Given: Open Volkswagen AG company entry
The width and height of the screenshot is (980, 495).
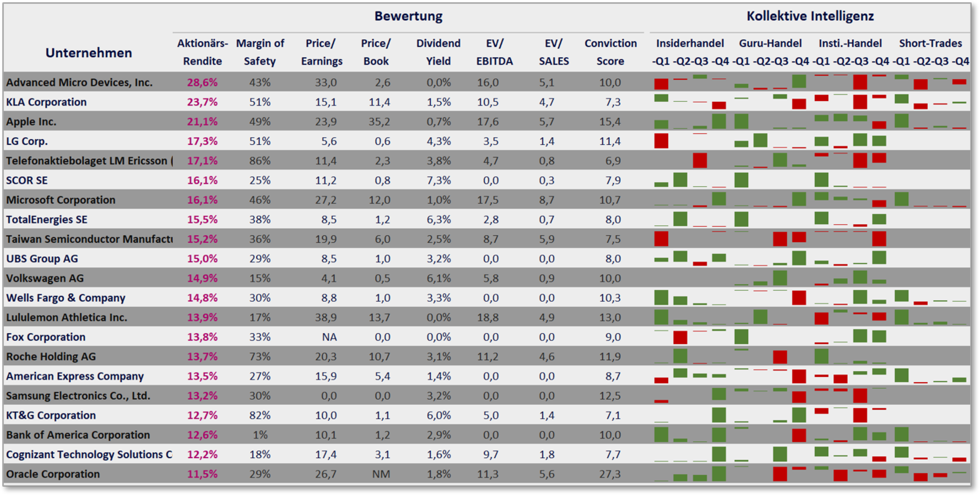Looking at the screenshot, I should [45, 278].
